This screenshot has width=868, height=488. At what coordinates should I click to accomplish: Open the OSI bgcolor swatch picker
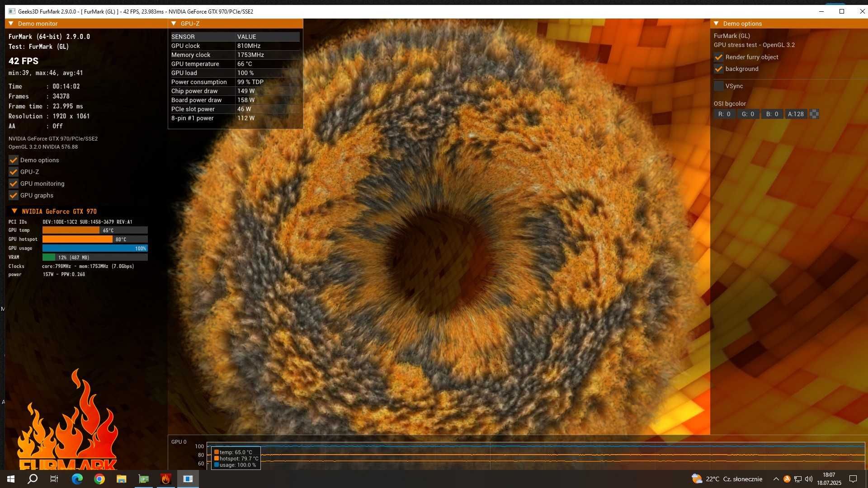point(814,114)
